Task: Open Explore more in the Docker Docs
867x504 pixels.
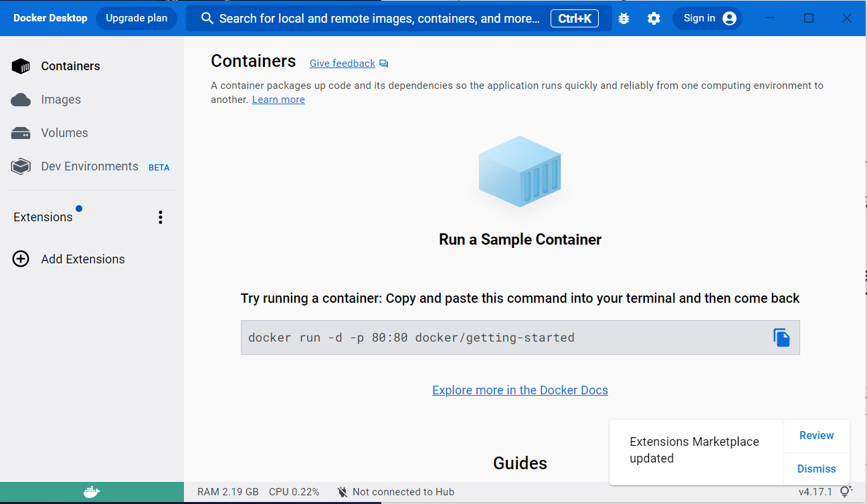Action: coord(520,390)
